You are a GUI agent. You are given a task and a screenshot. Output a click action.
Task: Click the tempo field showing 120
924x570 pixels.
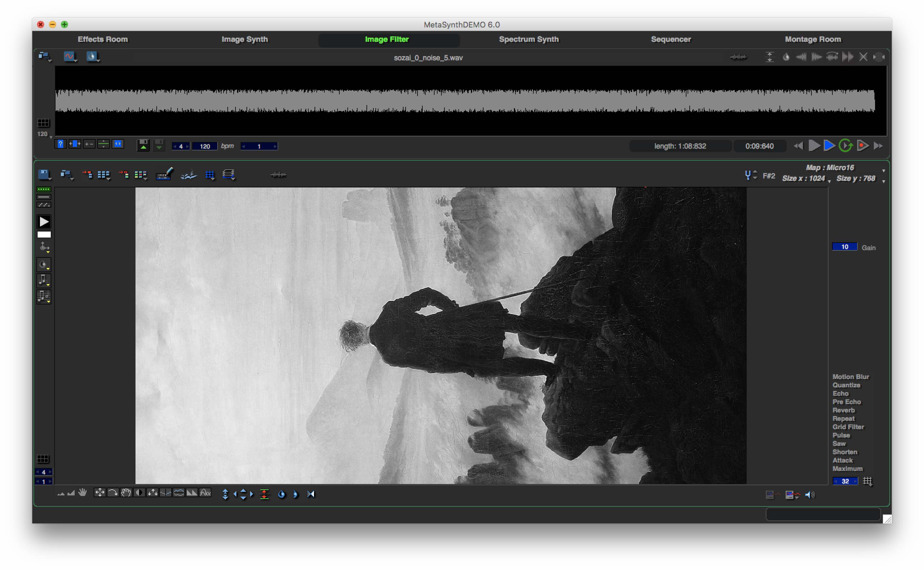pyautogui.click(x=205, y=146)
